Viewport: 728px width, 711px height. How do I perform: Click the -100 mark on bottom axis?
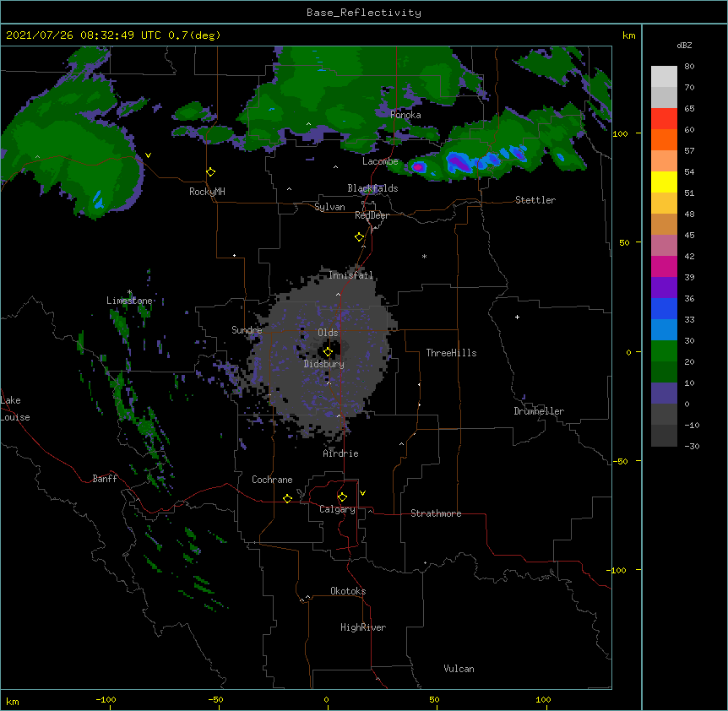pyautogui.click(x=106, y=700)
